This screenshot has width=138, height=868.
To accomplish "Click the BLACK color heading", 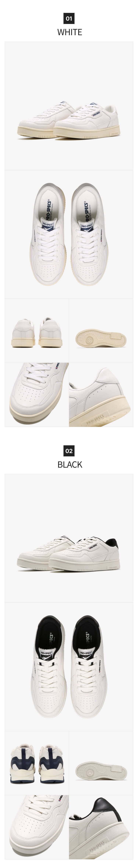I will 70,464.
